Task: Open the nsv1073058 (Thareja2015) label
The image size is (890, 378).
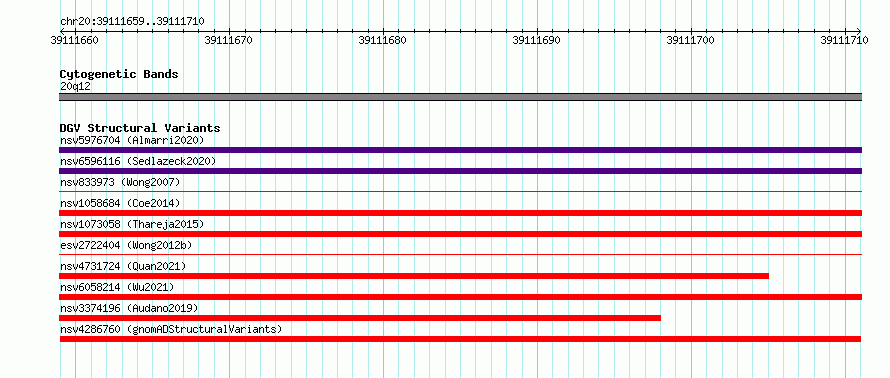Action: click(x=132, y=224)
